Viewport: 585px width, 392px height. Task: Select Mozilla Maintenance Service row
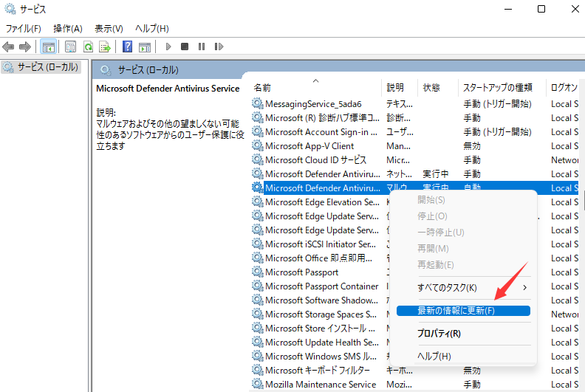tap(414, 385)
